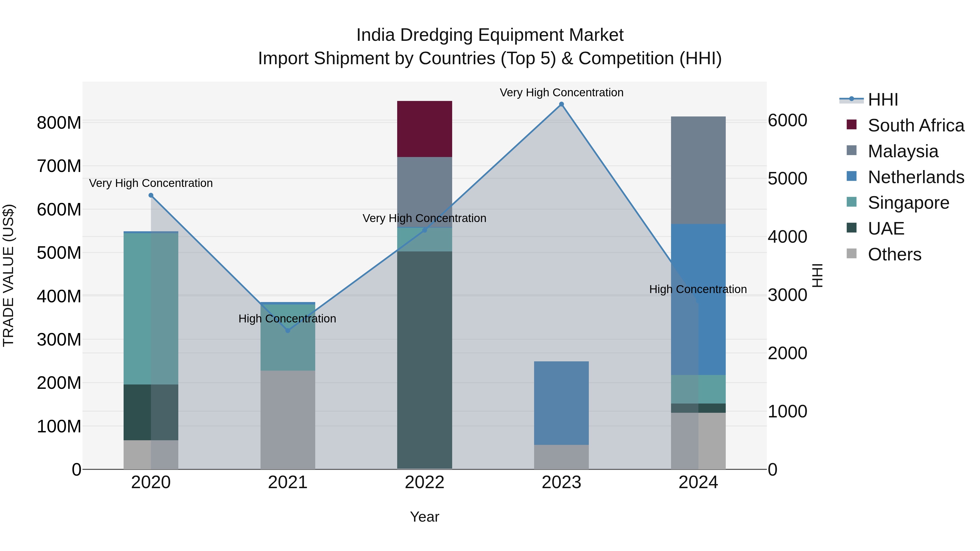
Task: Click the UAE segment in 2020 bar
Action: [x=151, y=412]
